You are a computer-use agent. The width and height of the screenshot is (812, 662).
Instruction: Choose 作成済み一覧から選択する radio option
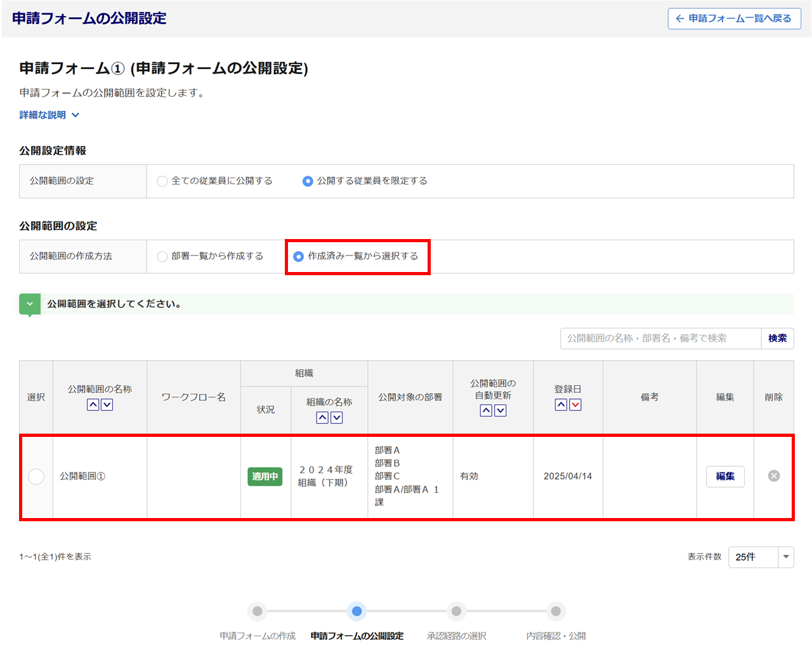click(x=299, y=257)
